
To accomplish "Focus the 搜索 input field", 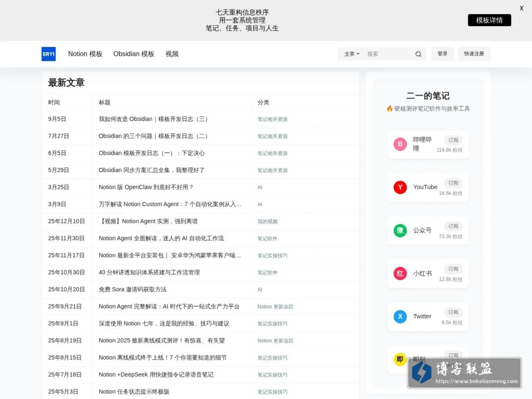I will (388, 54).
